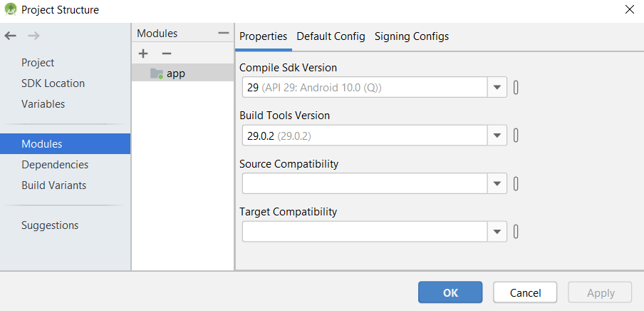Click variable binding icon beside Source Compatibility
This screenshot has width=644, height=311.
pos(516,184)
